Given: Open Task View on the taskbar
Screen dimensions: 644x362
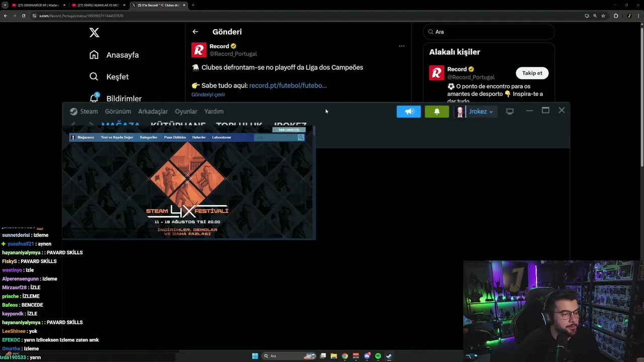Looking at the screenshot, I should (x=323, y=356).
